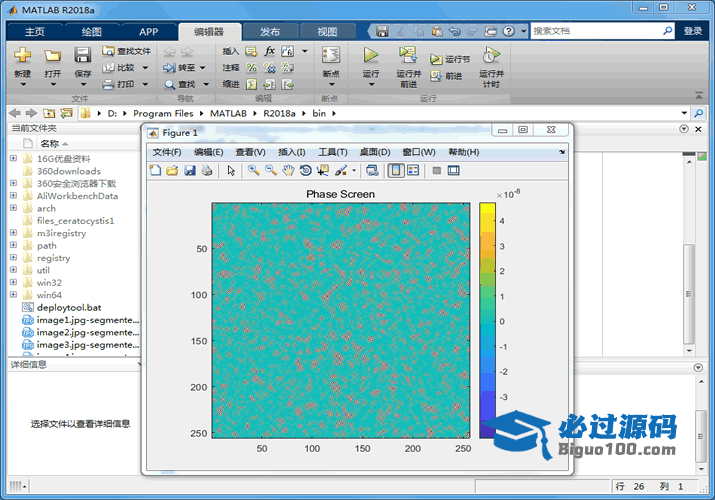The width and height of the screenshot is (715, 500).
Task: Switch to the 主页 tab
Action: pos(35,32)
